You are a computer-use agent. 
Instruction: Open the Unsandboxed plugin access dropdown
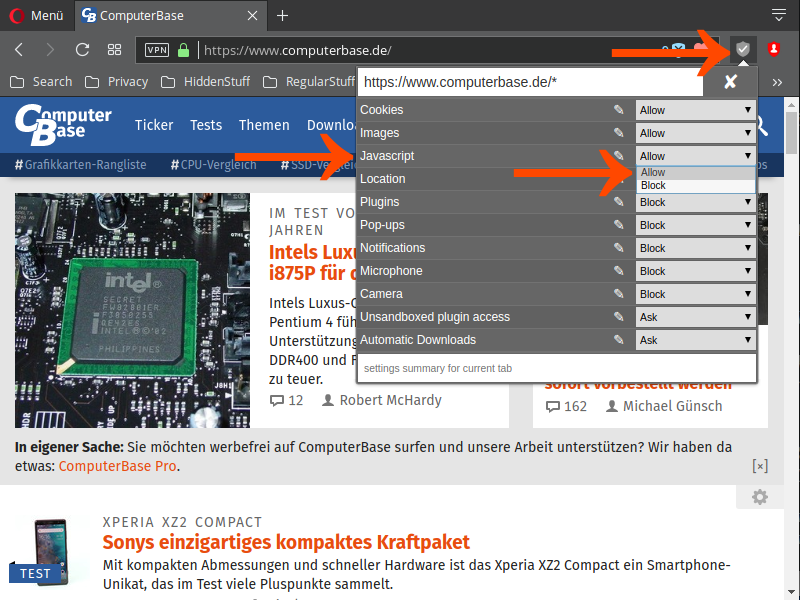695,317
